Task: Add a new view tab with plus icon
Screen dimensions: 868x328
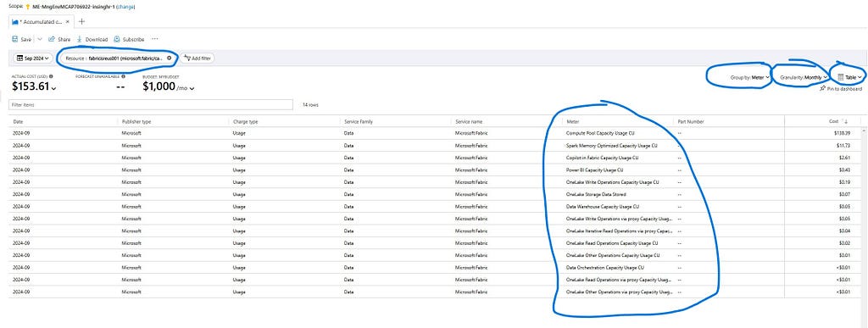Action: pyautogui.click(x=81, y=21)
